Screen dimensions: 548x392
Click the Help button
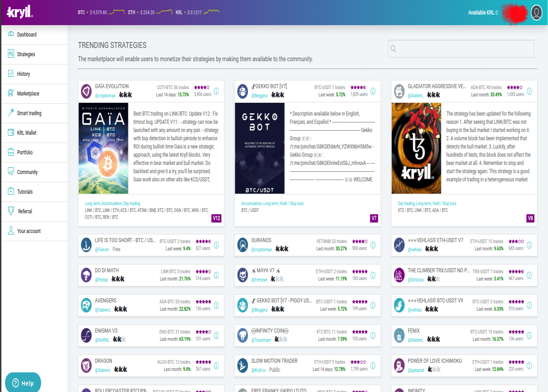pyautogui.click(x=23, y=383)
